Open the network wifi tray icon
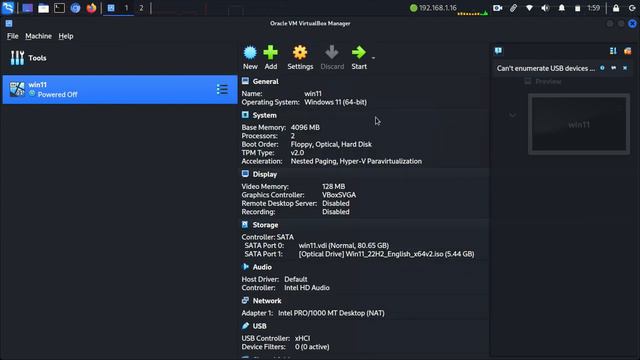Image resolution: width=640 pixels, height=360 pixels. 529,8
